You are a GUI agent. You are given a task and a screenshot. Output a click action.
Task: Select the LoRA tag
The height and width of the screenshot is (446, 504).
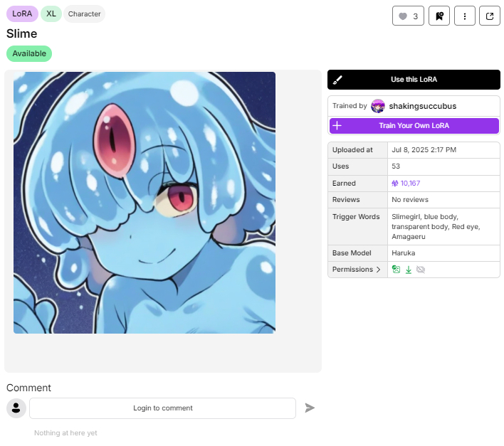coord(22,14)
